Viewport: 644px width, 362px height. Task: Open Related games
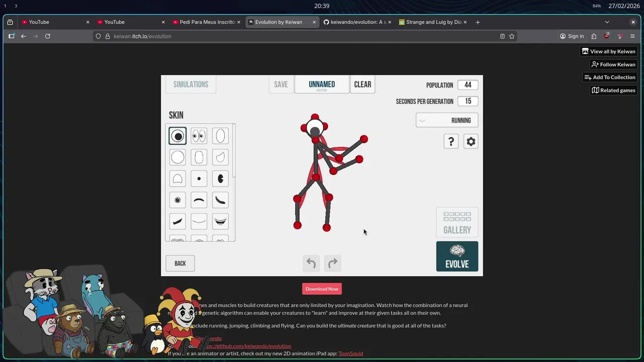tap(613, 90)
